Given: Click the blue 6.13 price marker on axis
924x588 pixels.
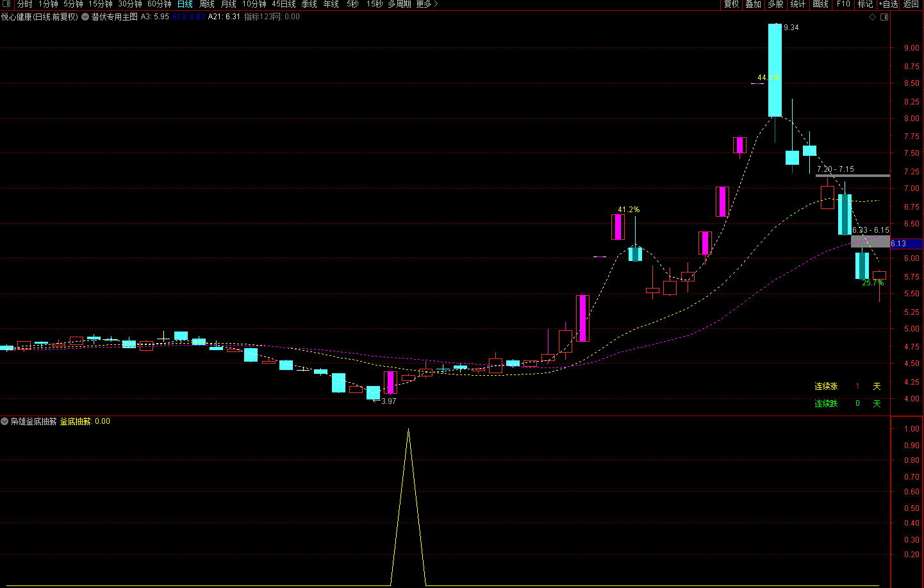Looking at the screenshot, I should [905, 244].
